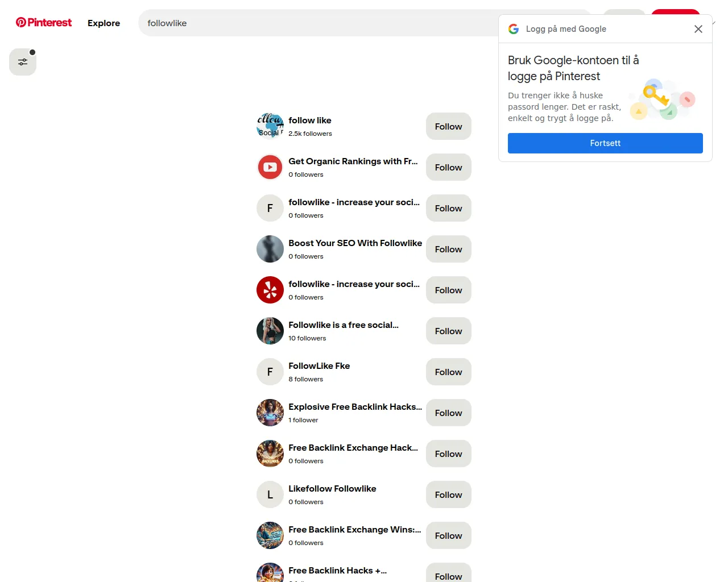Image resolution: width=728 pixels, height=582 pixels.
Task: Click the red YouTube avatar of Get Organic Rankings
Action: click(270, 167)
